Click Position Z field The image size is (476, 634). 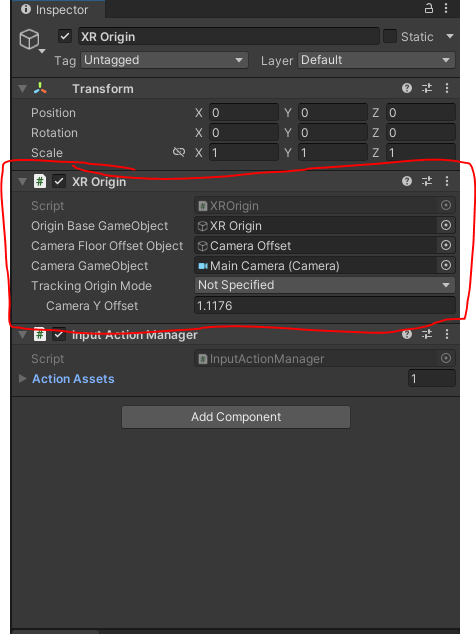point(421,113)
